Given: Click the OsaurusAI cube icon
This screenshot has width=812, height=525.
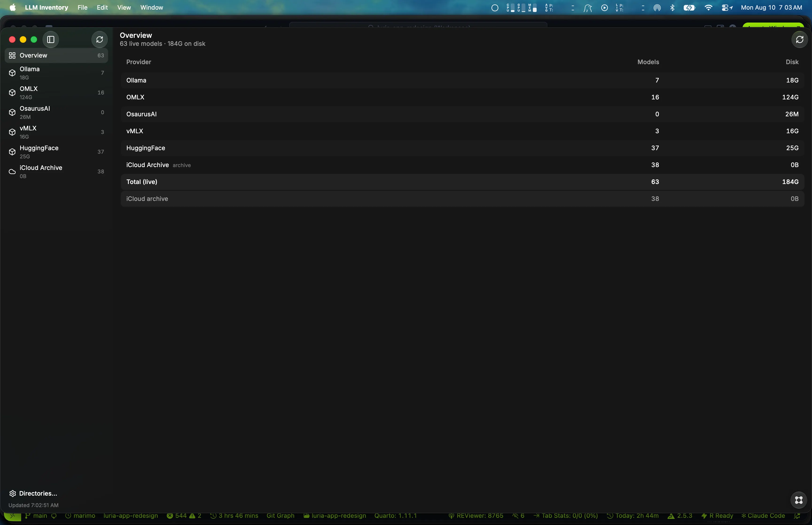Looking at the screenshot, I should [12, 113].
